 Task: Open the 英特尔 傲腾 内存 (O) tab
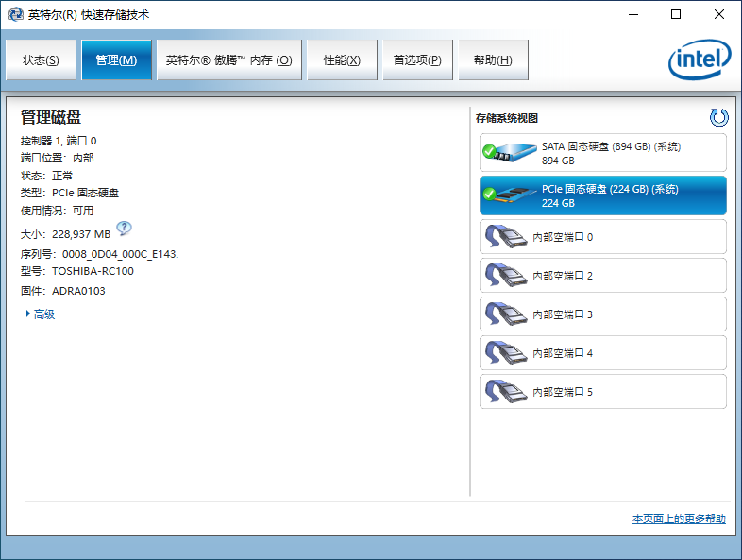[229, 60]
